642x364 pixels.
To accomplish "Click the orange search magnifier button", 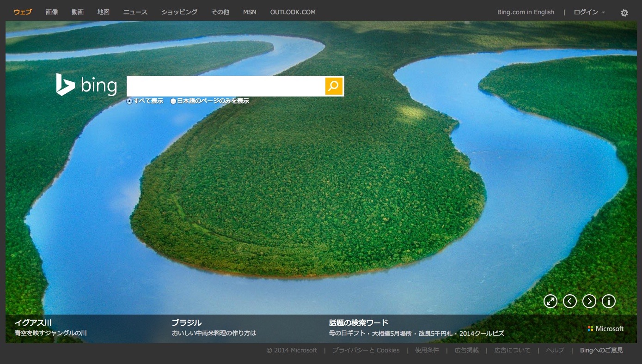I will tap(334, 86).
